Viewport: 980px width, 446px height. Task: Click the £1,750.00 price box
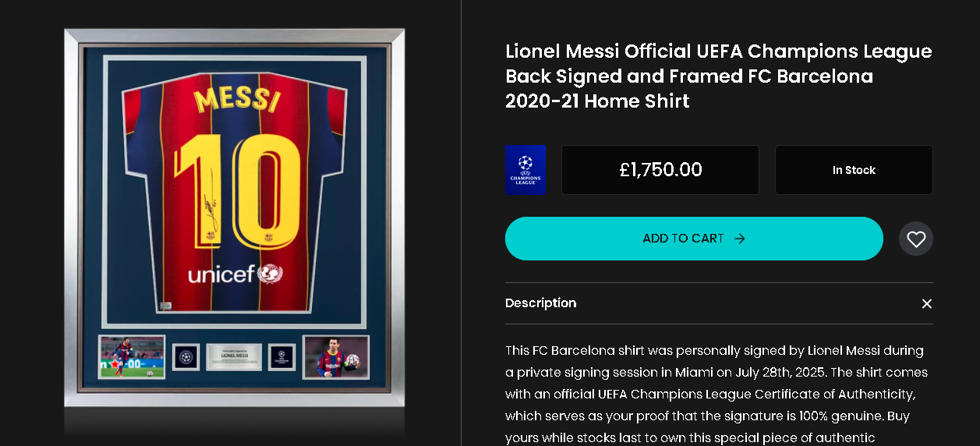click(x=660, y=169)
